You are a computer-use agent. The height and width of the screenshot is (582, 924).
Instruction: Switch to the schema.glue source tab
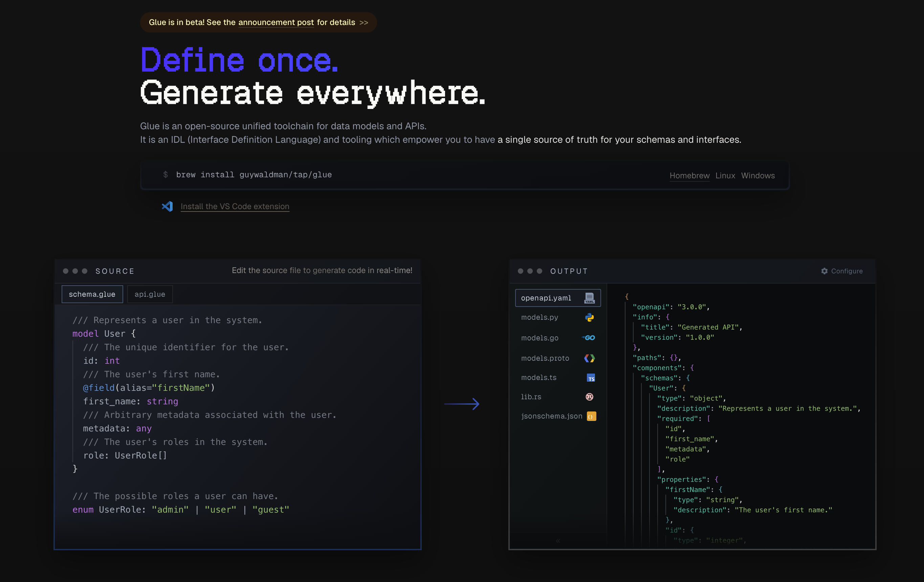[92, 294]
